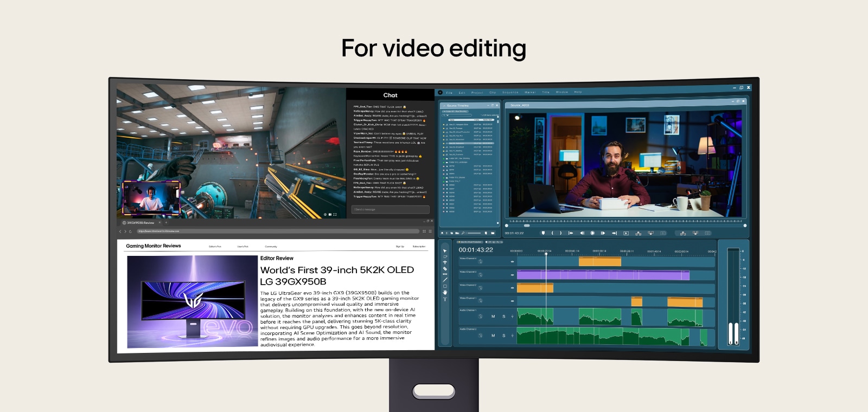
Task: Toggle microphone record on Audio Channel 1
Action: (x=512, y=317)
